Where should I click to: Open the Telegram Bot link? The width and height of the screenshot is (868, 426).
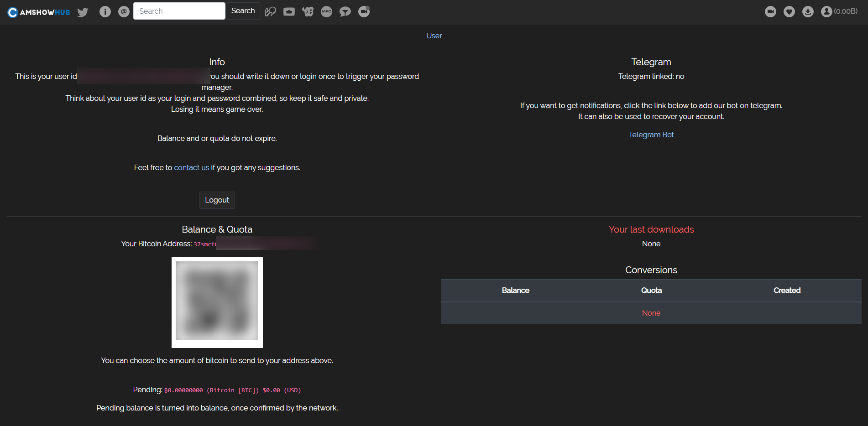(651, 135)
